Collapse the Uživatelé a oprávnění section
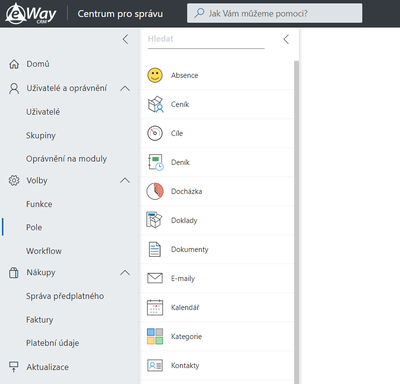The width and height of the screenshot is (400, 384). coord(125,88)
